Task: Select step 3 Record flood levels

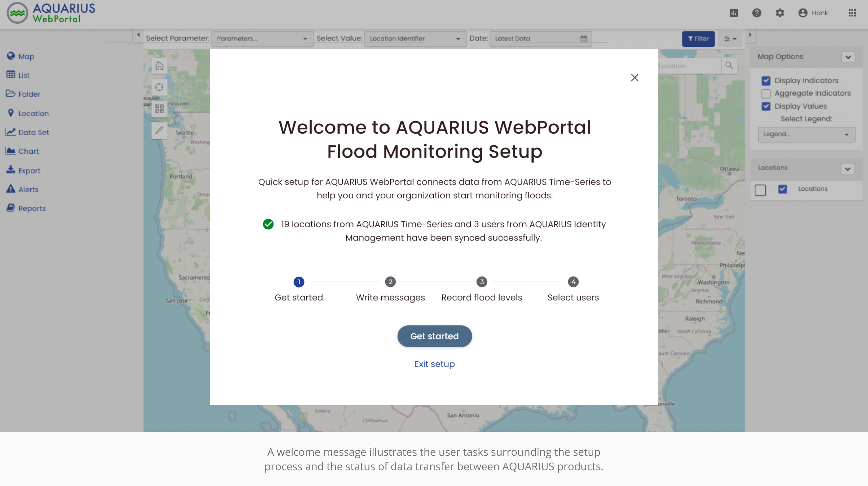Action: [x=481, y=282]
